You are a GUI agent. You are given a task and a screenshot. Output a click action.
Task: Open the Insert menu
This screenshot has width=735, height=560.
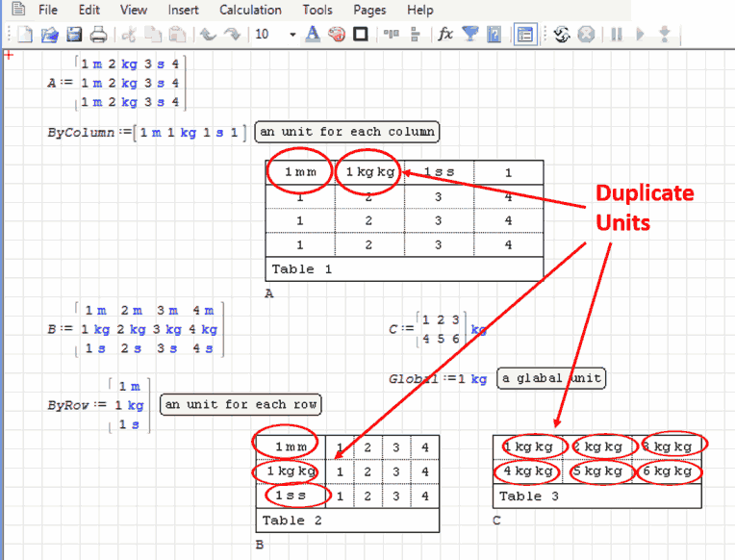point(184,10)
